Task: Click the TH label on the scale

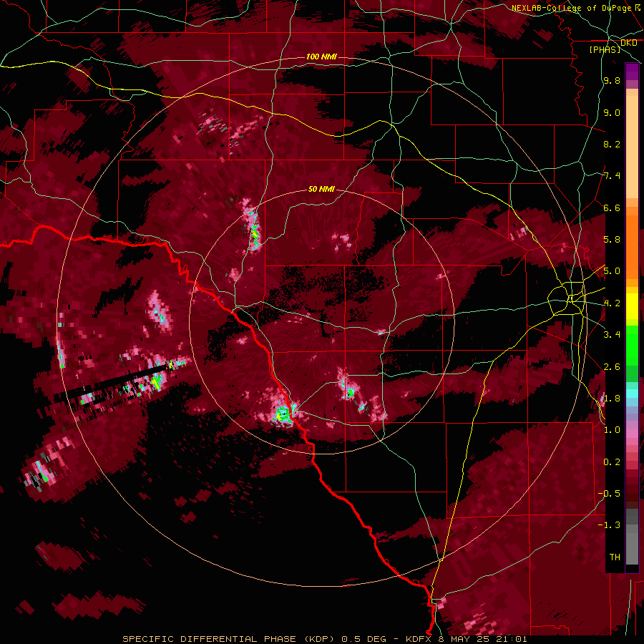Action: click(615, 557)
